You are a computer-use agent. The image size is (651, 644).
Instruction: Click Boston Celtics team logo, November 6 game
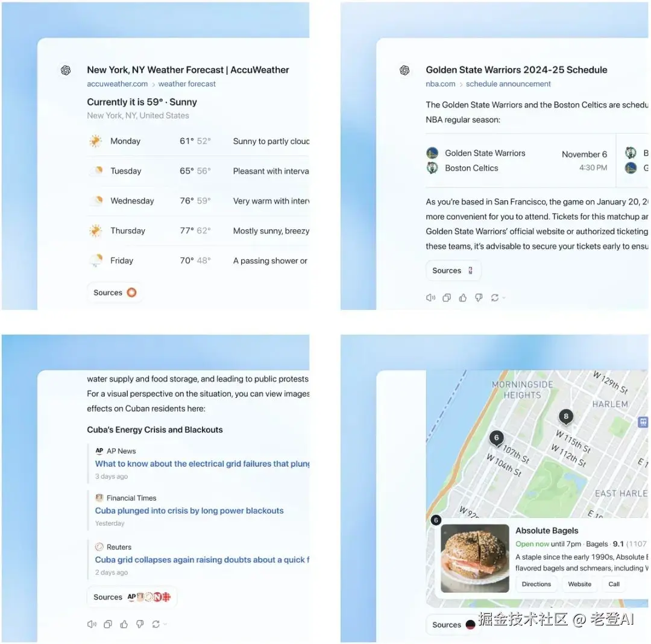pyautogui.click(x=432, y=168)
